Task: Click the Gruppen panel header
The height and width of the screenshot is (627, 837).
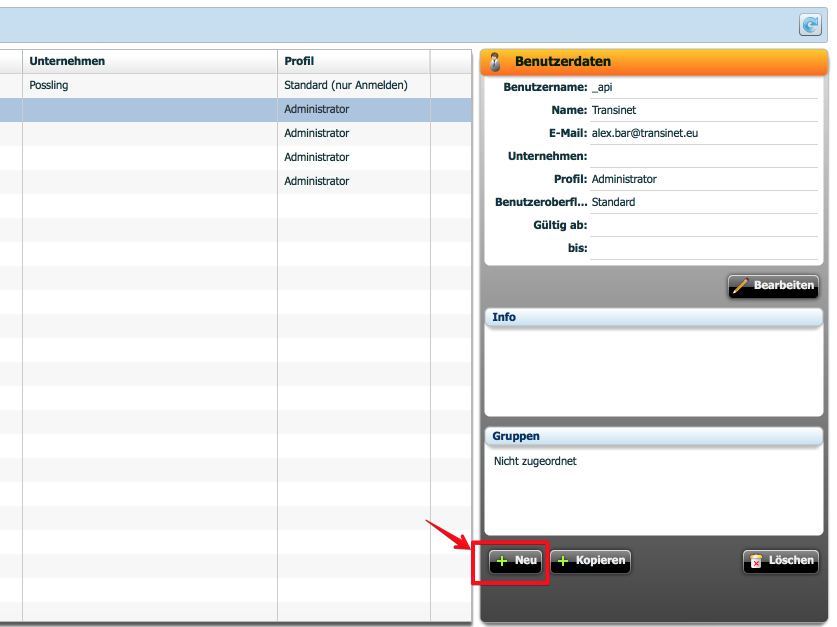Action: [x=653, y=437]
